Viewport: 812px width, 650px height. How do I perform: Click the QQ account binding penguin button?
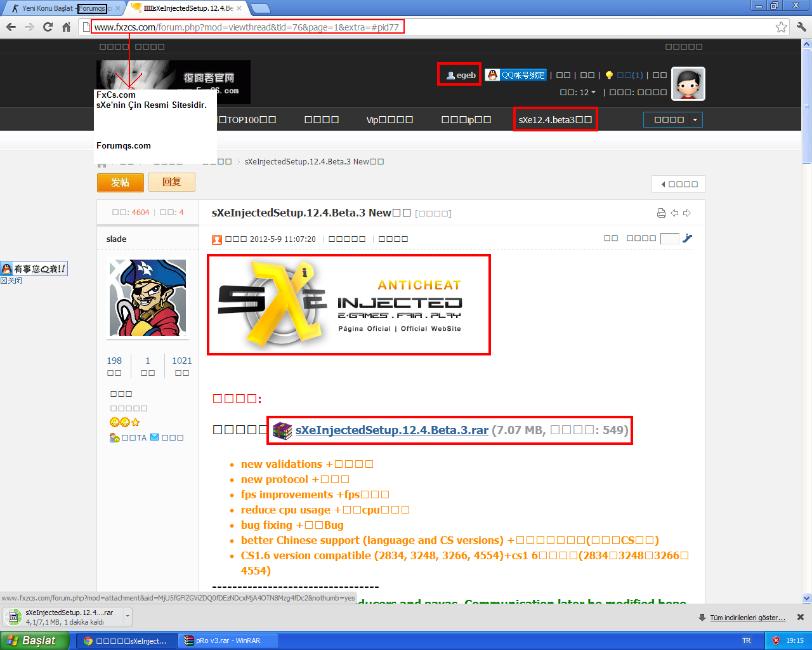(516, 75)
